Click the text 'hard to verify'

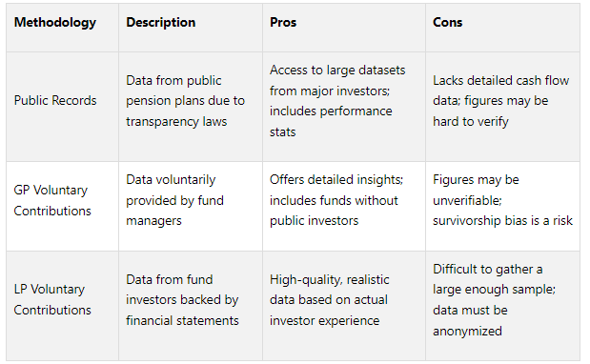[471, 121]
